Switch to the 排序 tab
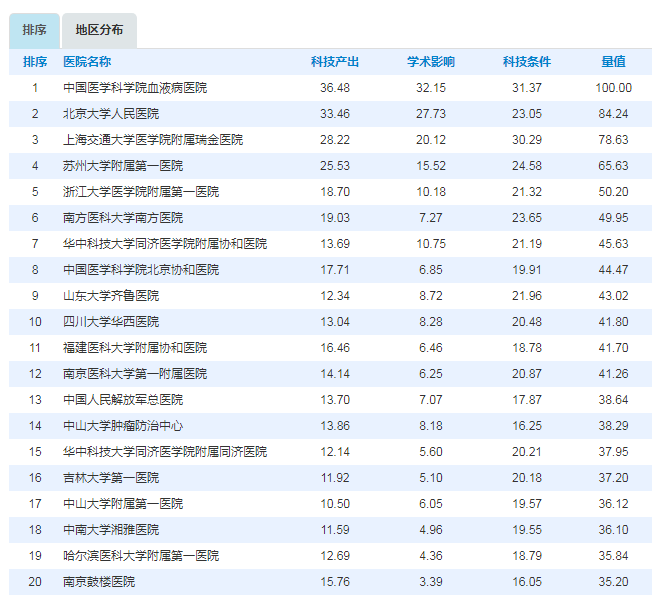 (34, 30)
